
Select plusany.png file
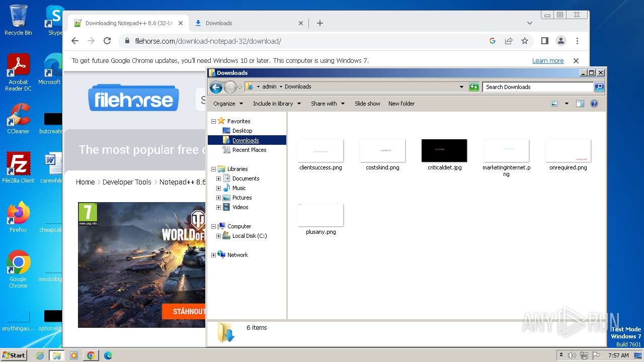pos(320,219)
